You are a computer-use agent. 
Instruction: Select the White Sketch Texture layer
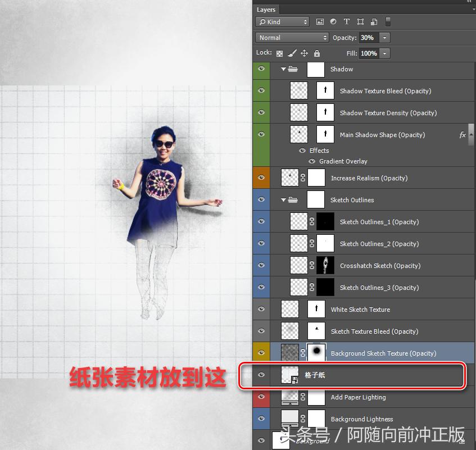click(x=360, y=310)
